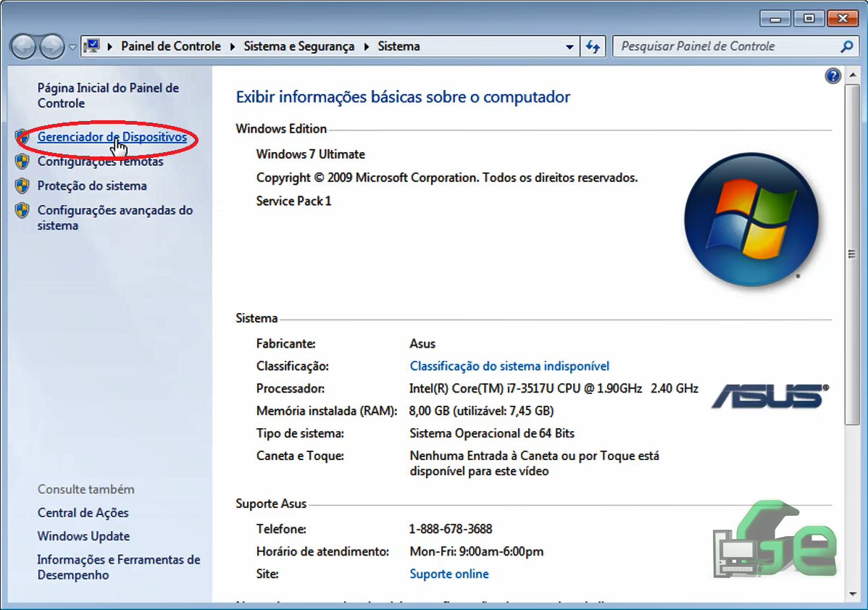Refresh the page with the refresh button
This screenshot has width=868, height=610.
coord(593,46)
